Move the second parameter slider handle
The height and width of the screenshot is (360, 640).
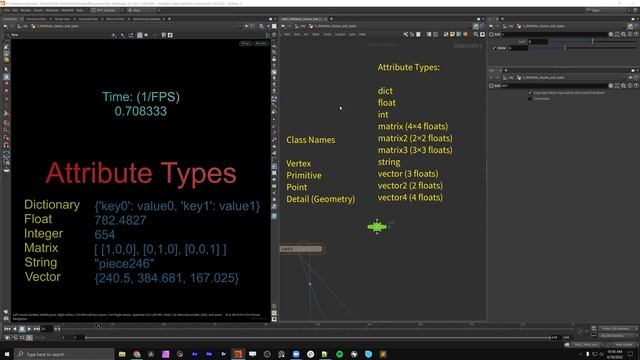click(x=565, y=48)
